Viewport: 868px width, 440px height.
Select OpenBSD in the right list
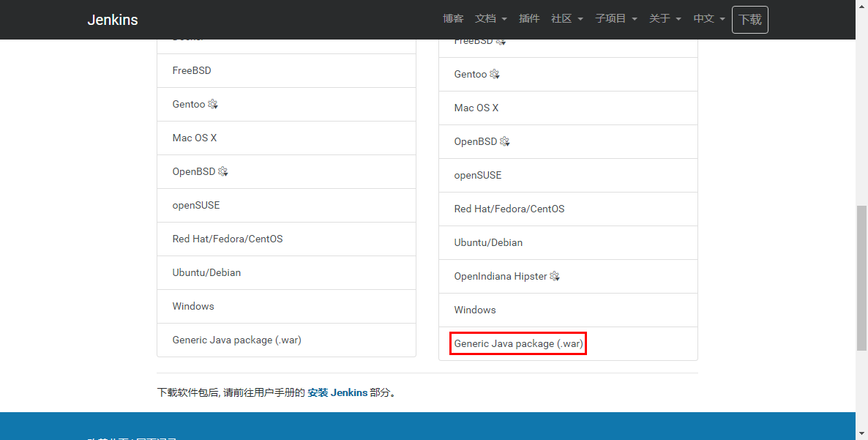point(568,142)
